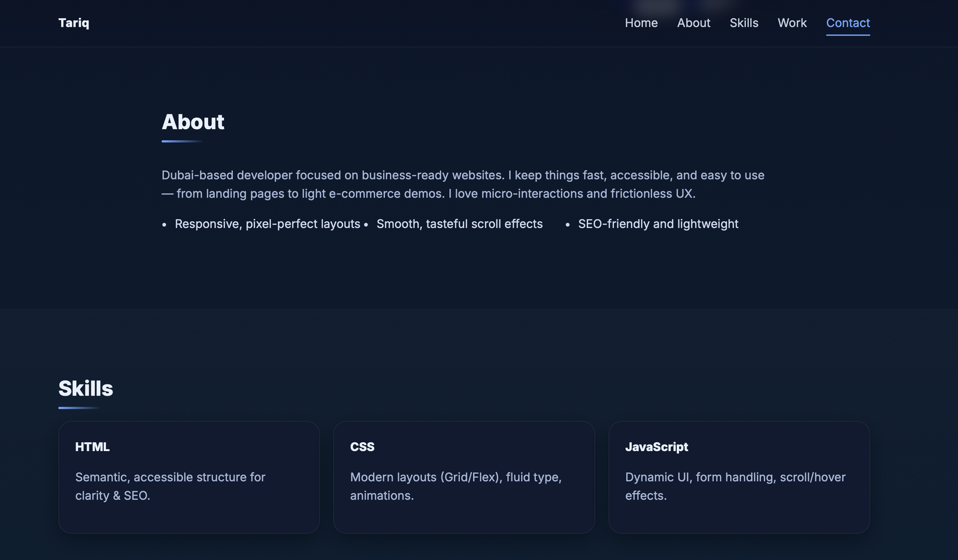958x560 pixels.
Task: Click the 'Smooth, tasteful scroll effects' bullet
Action: point(459,224)
